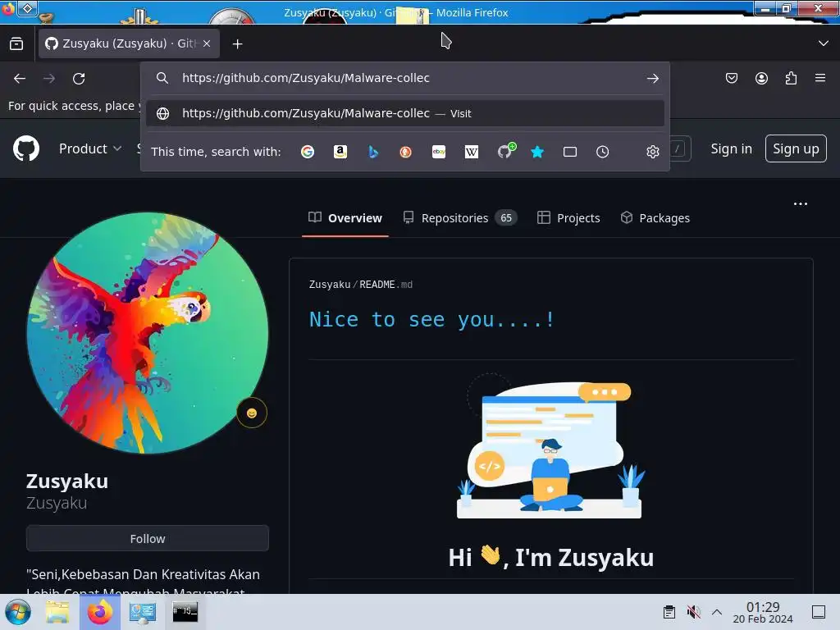Image resolution: width=840 pixels, height=630 pixels.
Task: Search this time with DuckDuckGo
Action: (405, 152)
